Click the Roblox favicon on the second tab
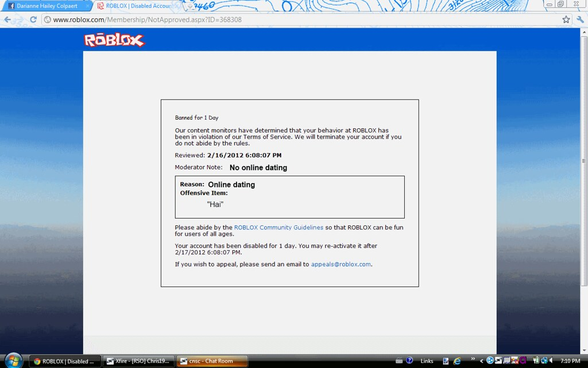This screenshot has height=368, width=588. pos(100,6)
